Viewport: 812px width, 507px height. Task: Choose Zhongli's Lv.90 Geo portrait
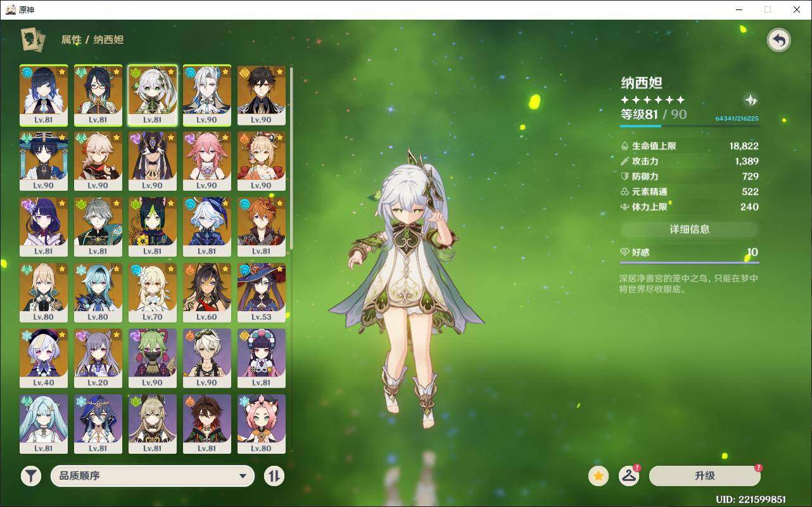click(262, 95)
